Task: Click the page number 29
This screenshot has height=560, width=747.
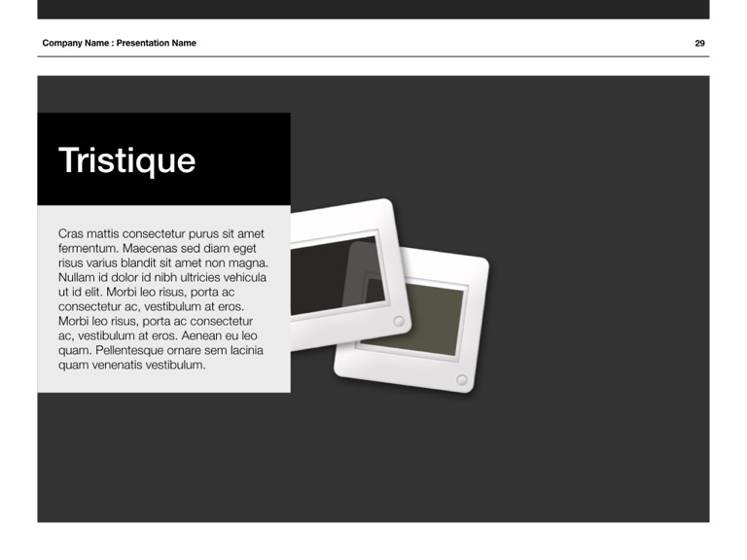Action: coord(699,43)
